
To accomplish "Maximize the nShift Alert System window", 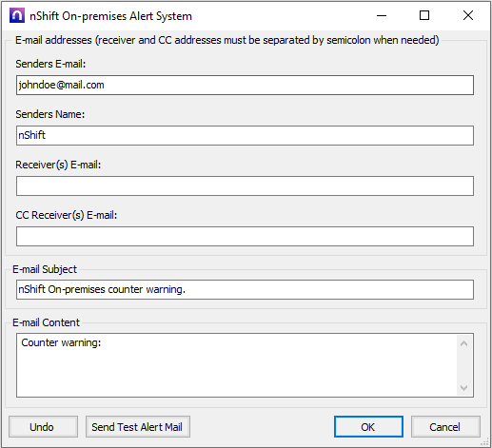I will [424, 15].
